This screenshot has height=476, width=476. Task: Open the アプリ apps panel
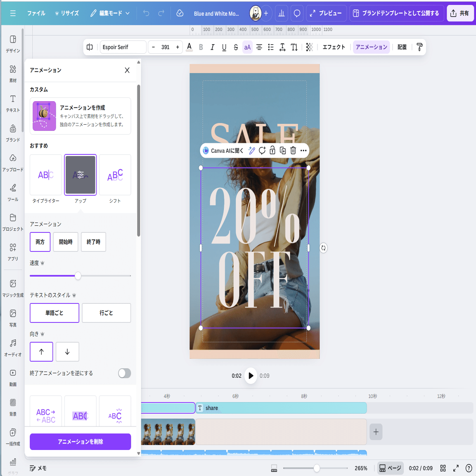13,252
